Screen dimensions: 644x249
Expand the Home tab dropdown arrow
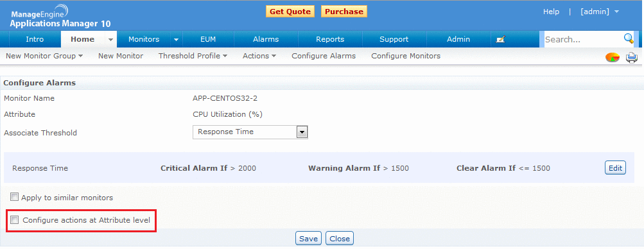point(111,40)
